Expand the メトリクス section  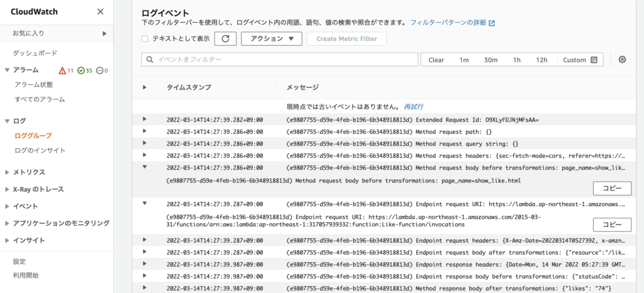(x=7, y=172)
